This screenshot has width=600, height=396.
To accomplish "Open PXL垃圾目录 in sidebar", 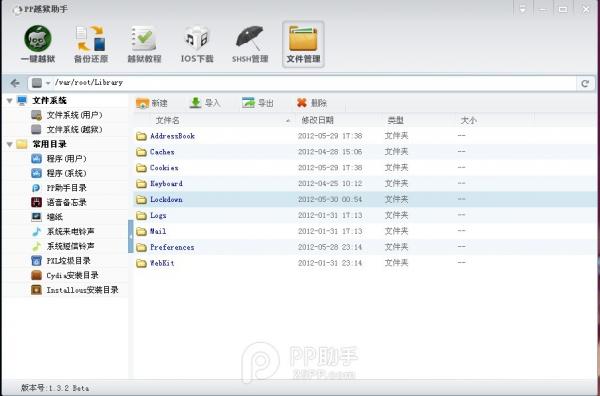I will [61, 261].
